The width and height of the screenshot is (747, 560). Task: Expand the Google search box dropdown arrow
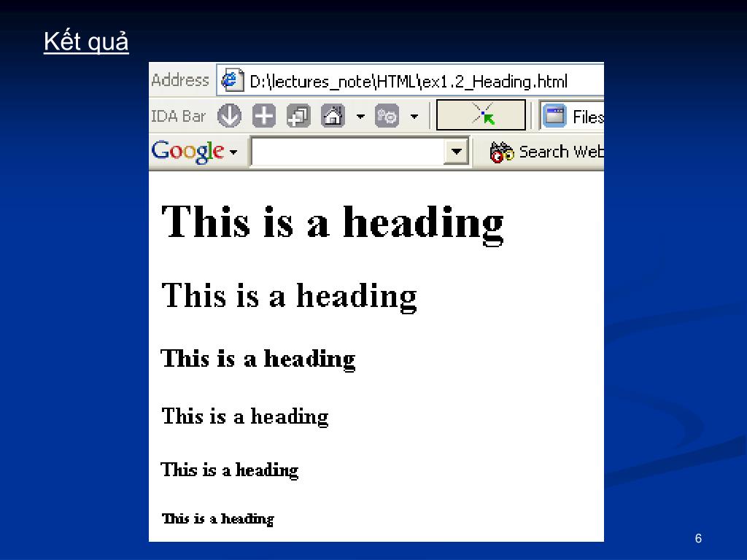pyautogui.click(x=456, y=152)
